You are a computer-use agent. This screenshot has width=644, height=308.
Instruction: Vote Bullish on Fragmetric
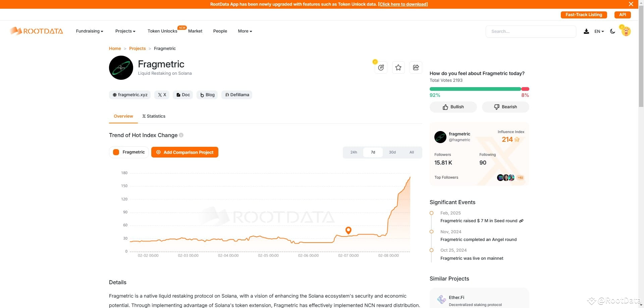click(x=453, y=107)
